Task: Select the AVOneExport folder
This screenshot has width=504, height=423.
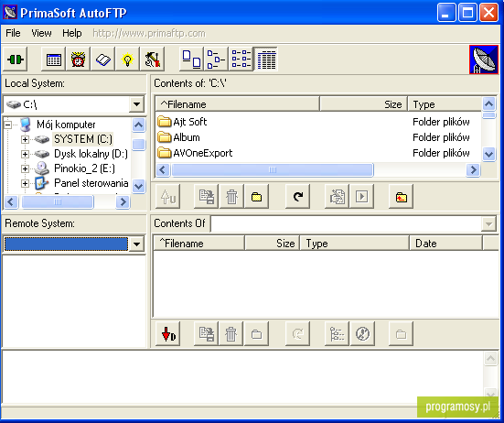Action: (195, 153)
